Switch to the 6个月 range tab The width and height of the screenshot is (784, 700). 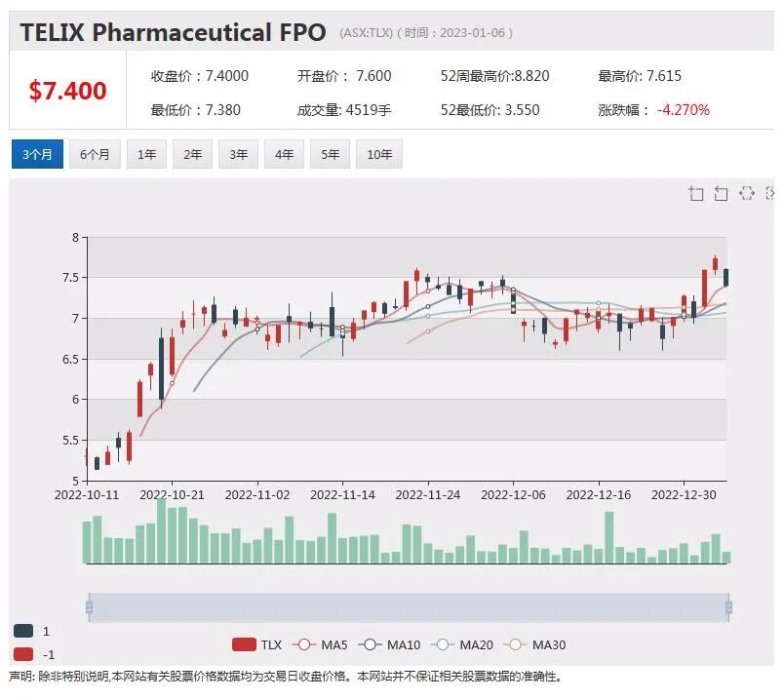click(95, 154)
